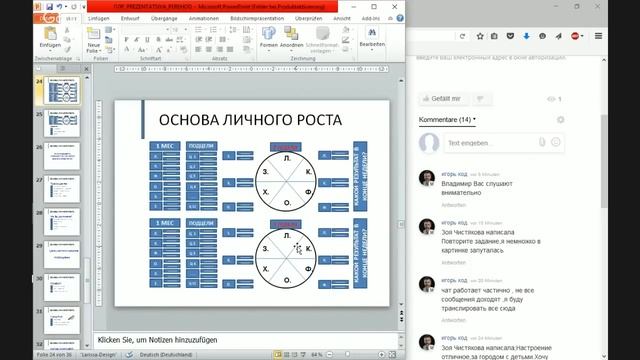640x360 pixels.
Task: Open the Bearbeiten binoculars menu
Action: click(x=372, y=37)
